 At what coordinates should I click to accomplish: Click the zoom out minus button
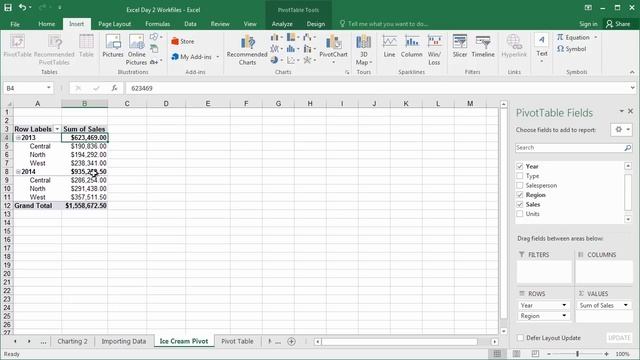[x=549, y=354]
